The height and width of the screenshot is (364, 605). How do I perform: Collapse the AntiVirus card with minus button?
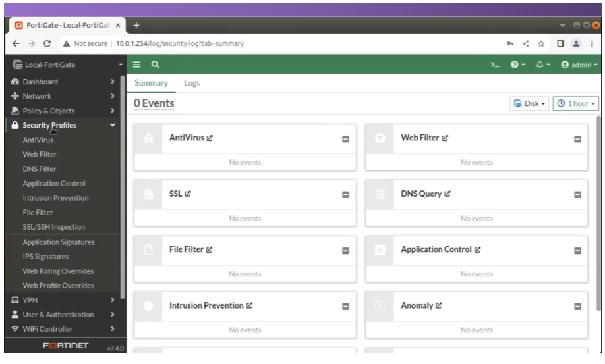346,139
